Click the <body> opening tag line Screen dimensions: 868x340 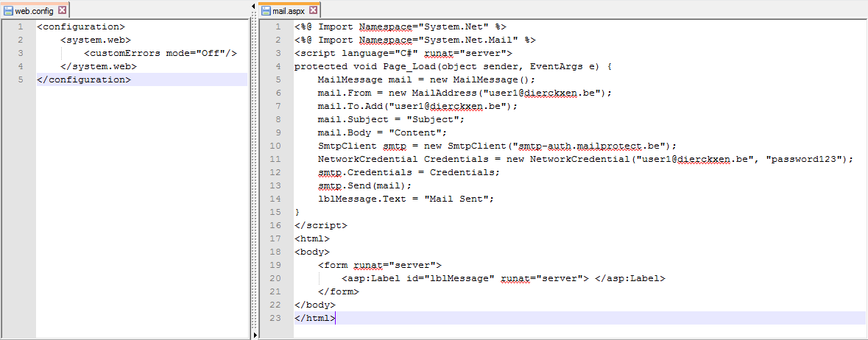(x=312, y=252)
